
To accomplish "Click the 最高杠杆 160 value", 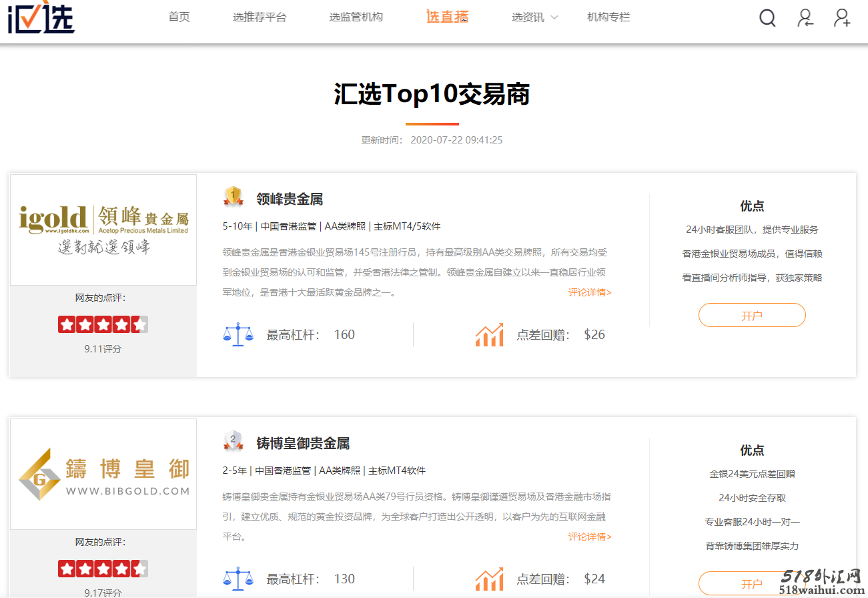I will [344, 334].
